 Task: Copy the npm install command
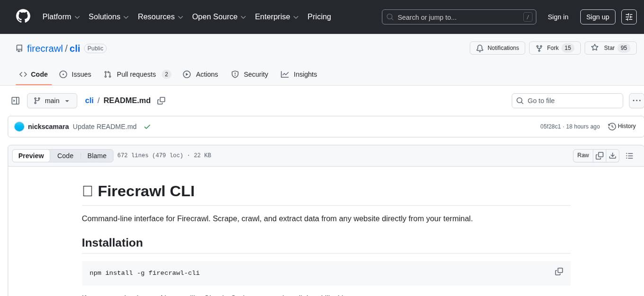559,271
